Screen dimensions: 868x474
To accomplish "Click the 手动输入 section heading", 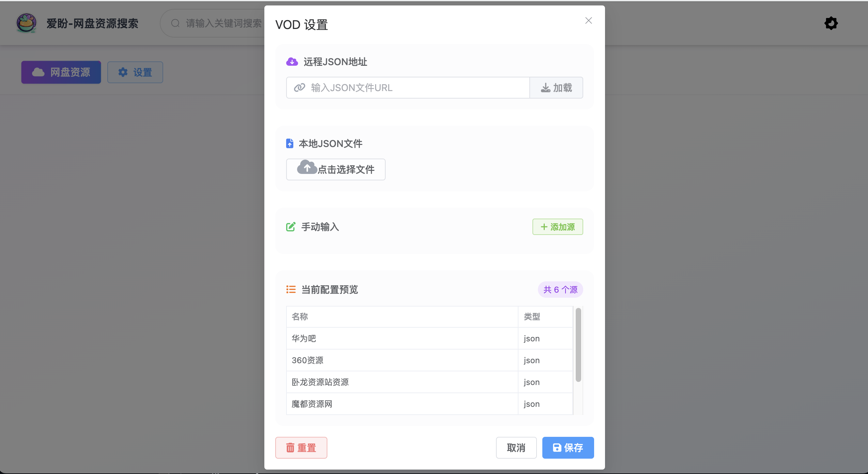I will coord(320,227).
